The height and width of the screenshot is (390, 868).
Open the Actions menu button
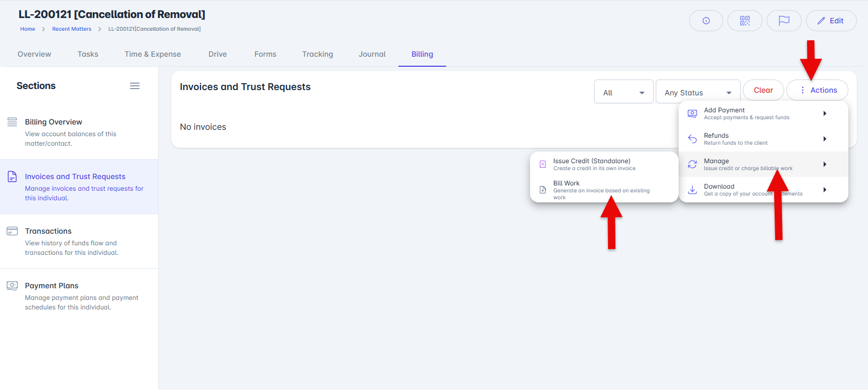point(817,90)
